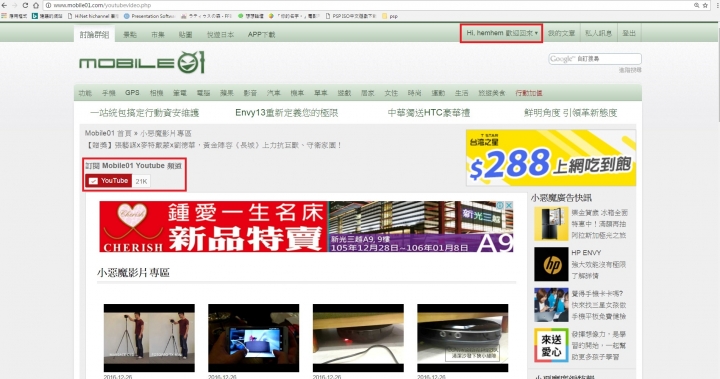Open the 筆電 category menu
The width and height of the screenshot is (720, 379).
coord(180,93)
